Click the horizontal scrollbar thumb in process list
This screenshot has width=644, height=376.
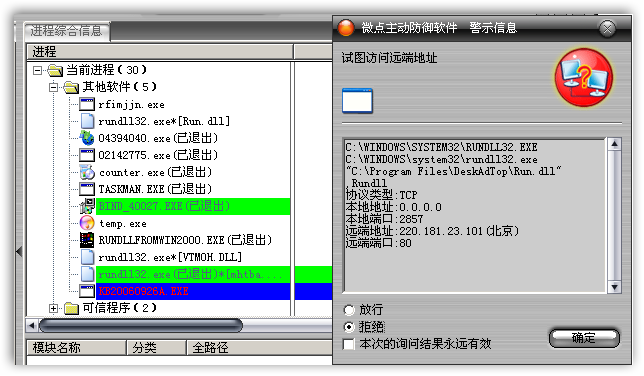(140, 326)
